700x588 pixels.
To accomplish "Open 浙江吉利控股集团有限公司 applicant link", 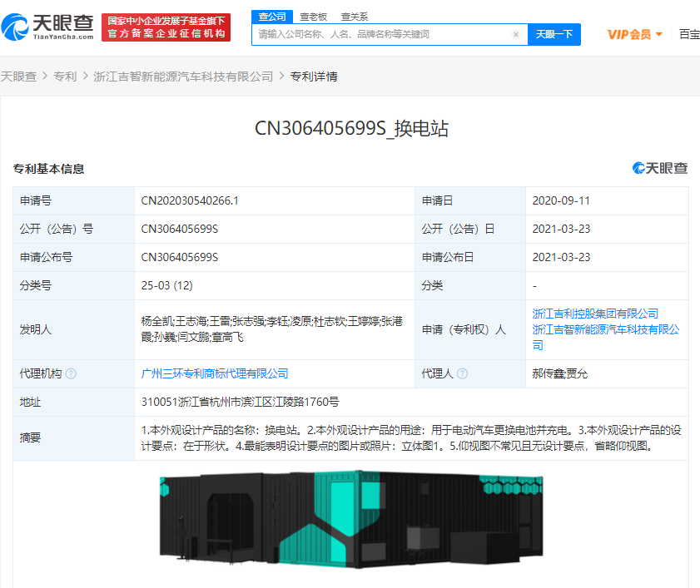I will pyautogui.click(x=595, y=314).
